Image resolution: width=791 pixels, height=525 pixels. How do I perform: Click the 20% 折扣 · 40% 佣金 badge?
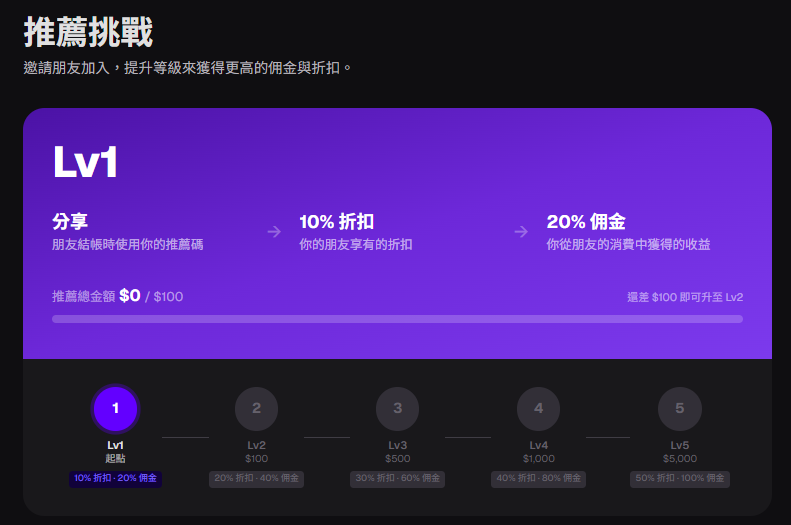(x=256, y=478)
